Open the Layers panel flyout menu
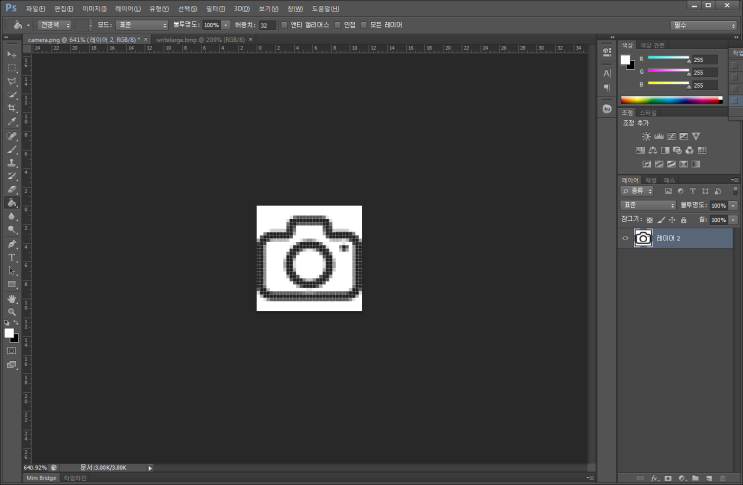The height and width of the screenshot is (485, 743). tap(735, 180)
